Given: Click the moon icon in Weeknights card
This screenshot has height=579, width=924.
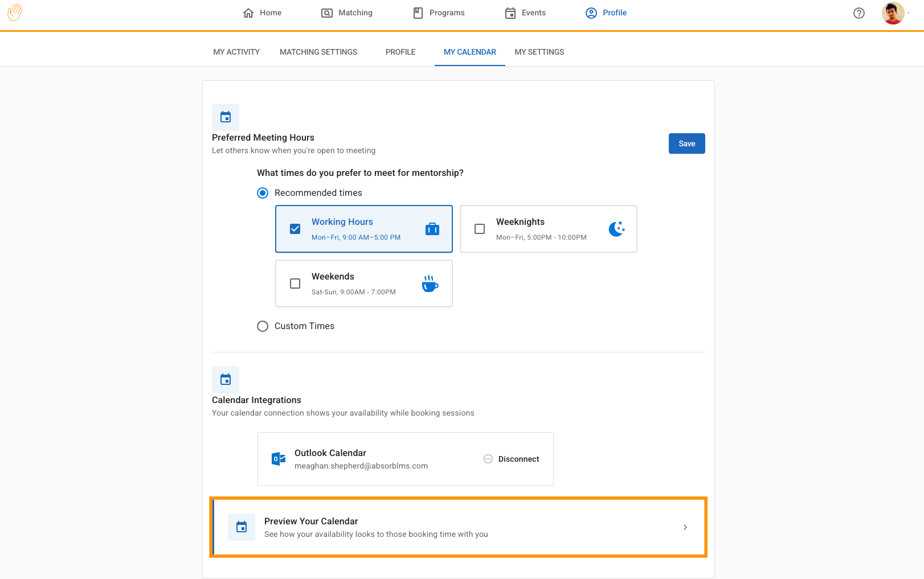Looking at the screenshot, I should (x=616, y=229).
